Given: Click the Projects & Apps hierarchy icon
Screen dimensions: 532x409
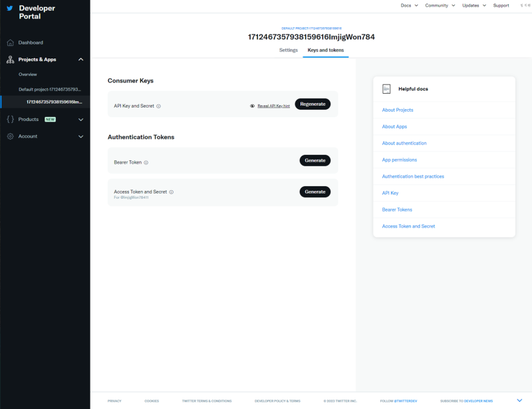Looking at the screenshot, I should pyautogui.click(x=11, y=59).
